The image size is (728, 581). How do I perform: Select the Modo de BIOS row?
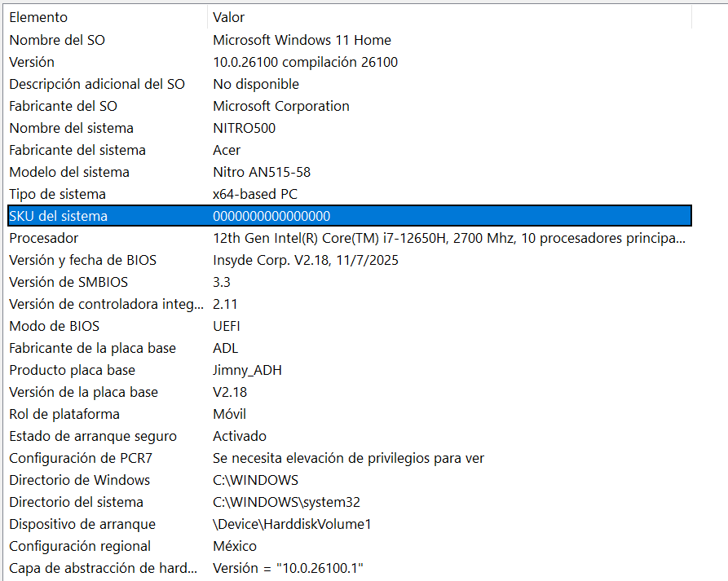(350, 326)
